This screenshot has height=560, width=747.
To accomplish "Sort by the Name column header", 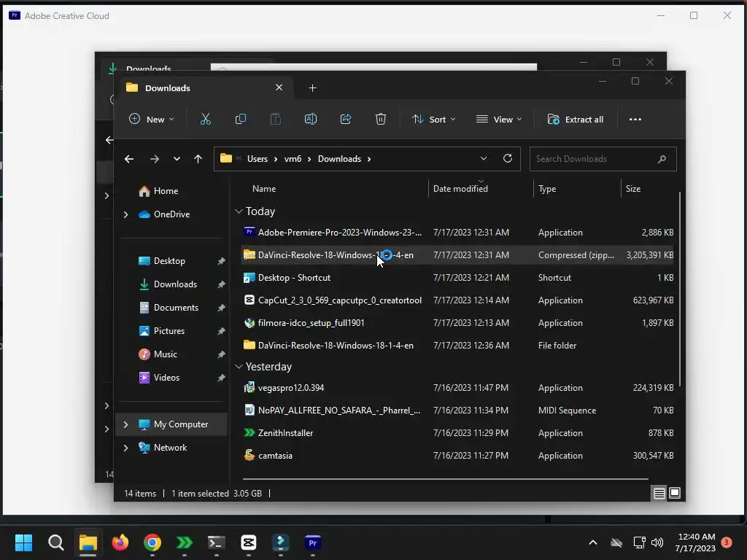I will [264, 189].
